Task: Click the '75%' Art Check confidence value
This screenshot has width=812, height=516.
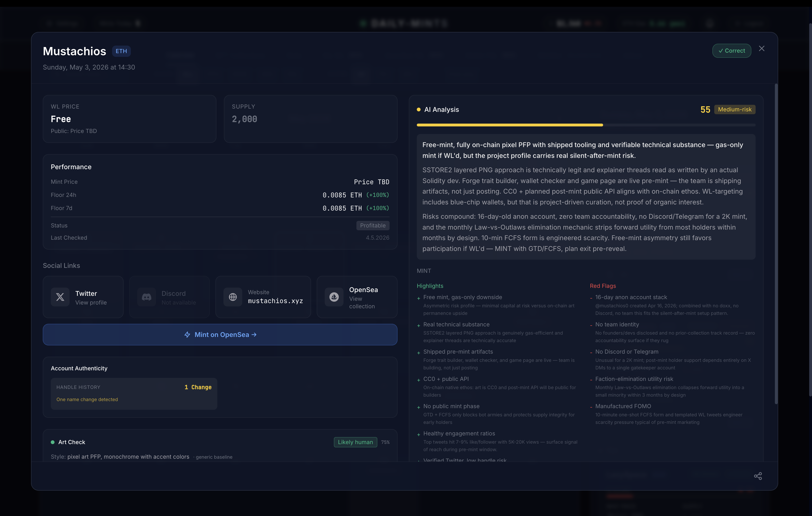Action: coord(385,442)
